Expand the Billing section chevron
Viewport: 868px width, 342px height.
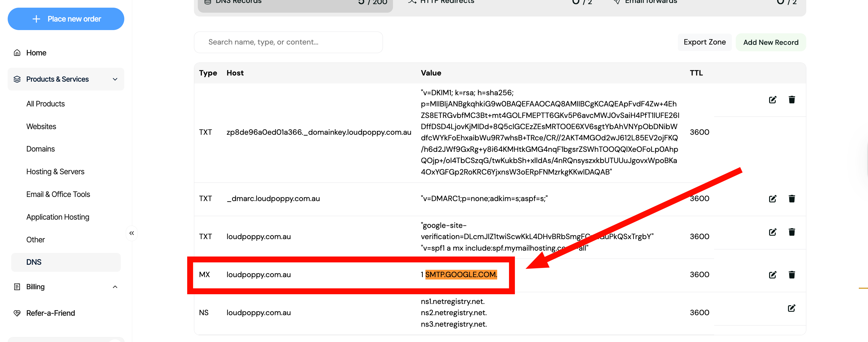click(115, 287)
